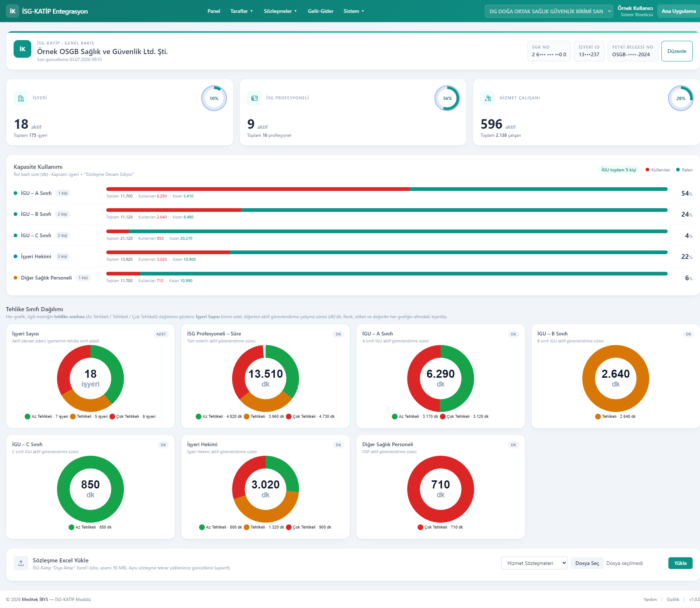Click the upload icon beside Sözleşme Excel Yükle

[x=21, y=563]
